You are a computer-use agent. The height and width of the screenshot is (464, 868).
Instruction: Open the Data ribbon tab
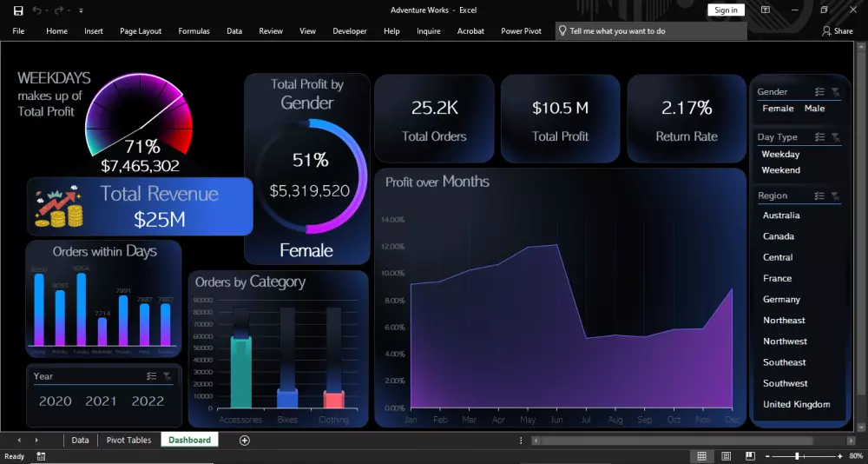[x=234, y=31]
